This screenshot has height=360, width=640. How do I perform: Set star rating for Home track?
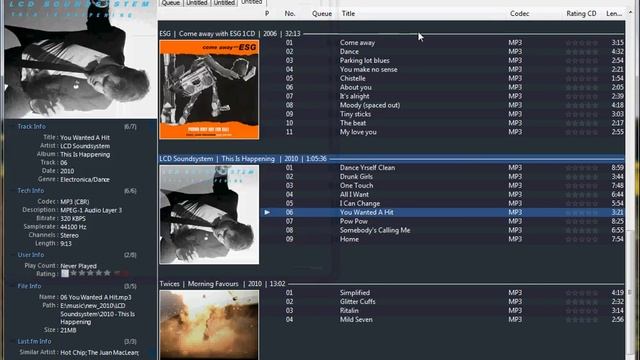click(x=582, y=239)
